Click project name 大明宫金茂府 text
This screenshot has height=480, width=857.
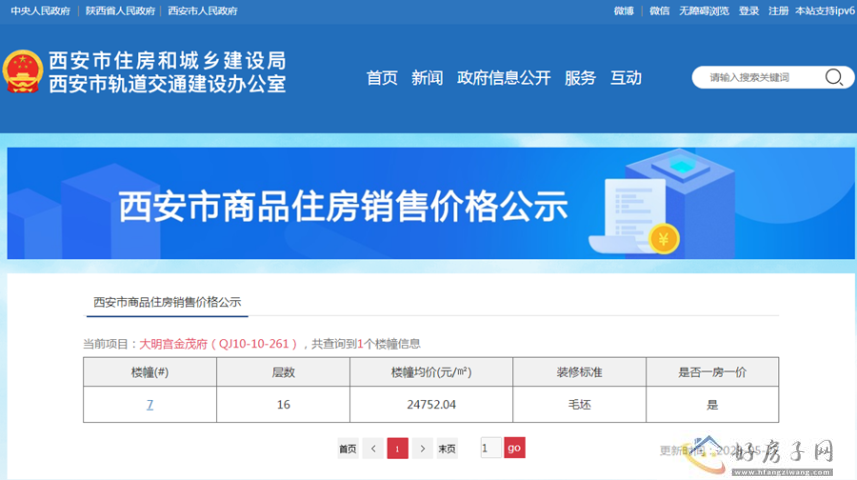(x=174, y=344)
